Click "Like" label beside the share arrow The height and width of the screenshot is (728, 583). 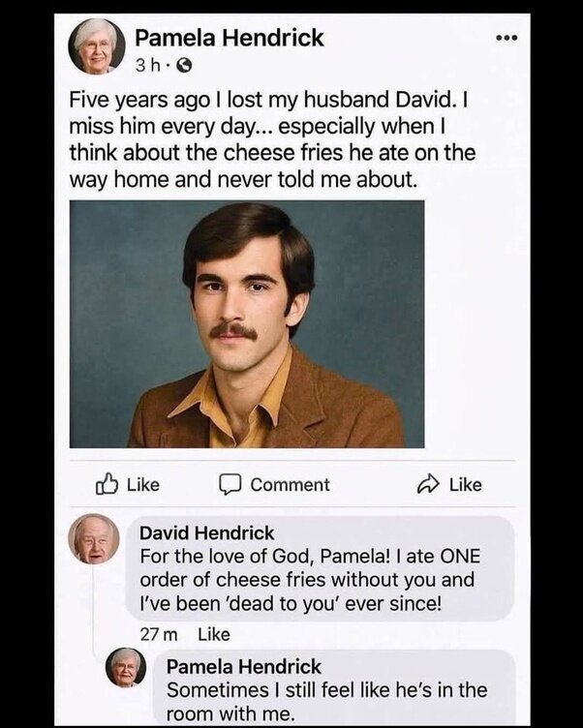point(465,485)
